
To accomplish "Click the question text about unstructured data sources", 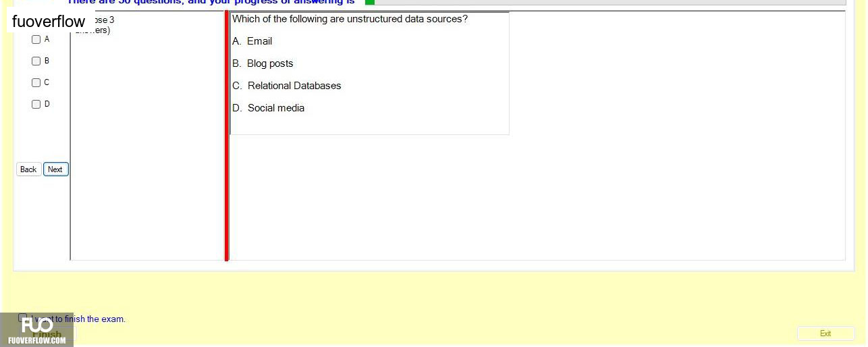I will [x=350, y=19].
